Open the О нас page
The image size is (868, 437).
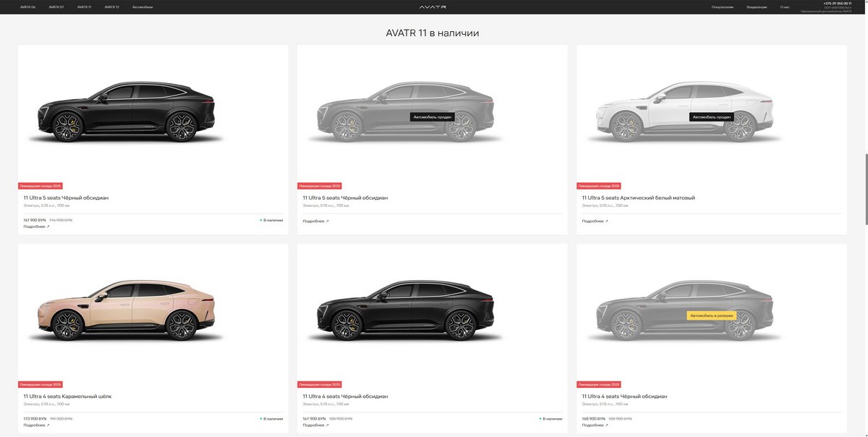[785, 7]
